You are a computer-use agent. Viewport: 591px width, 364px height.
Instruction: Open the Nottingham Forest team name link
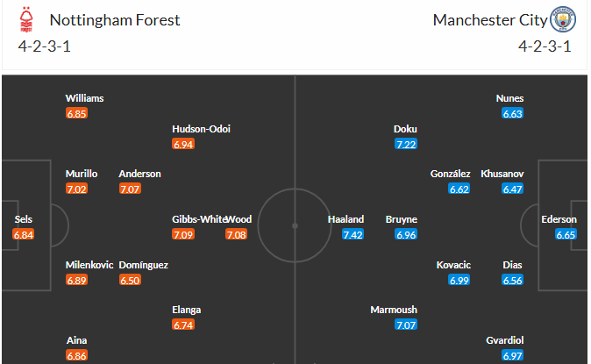(x=115, y=20)
